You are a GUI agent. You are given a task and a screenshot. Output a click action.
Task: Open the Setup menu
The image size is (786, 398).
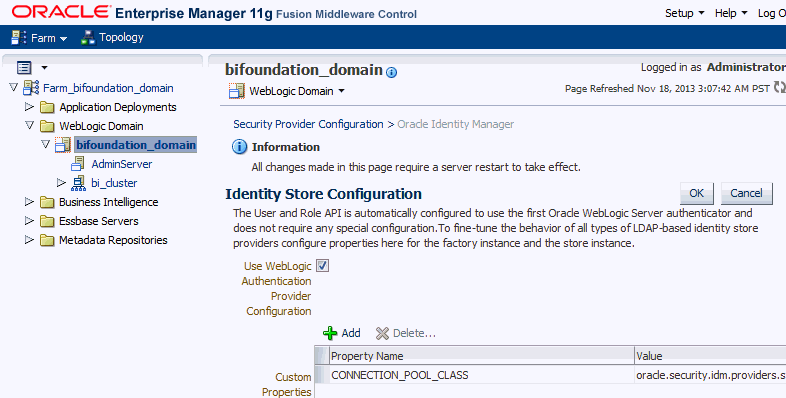[x=685, y=14]
